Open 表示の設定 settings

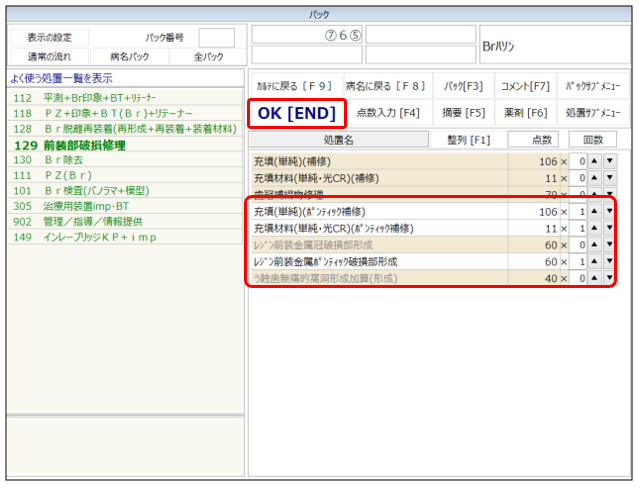click(x=48, y=38)
